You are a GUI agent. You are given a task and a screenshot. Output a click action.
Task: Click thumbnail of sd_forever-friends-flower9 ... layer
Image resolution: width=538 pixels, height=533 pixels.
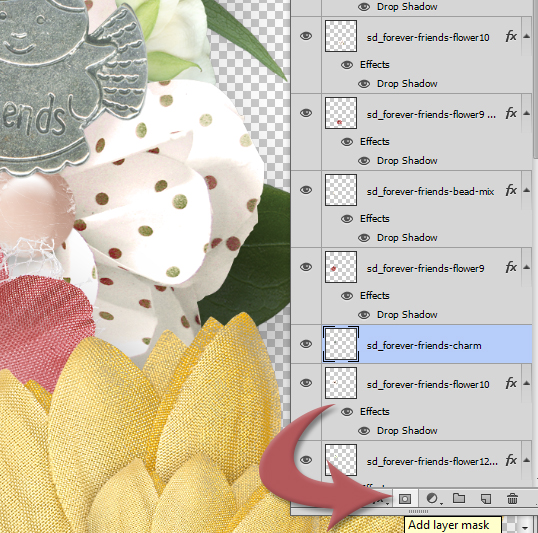point(341,113)
